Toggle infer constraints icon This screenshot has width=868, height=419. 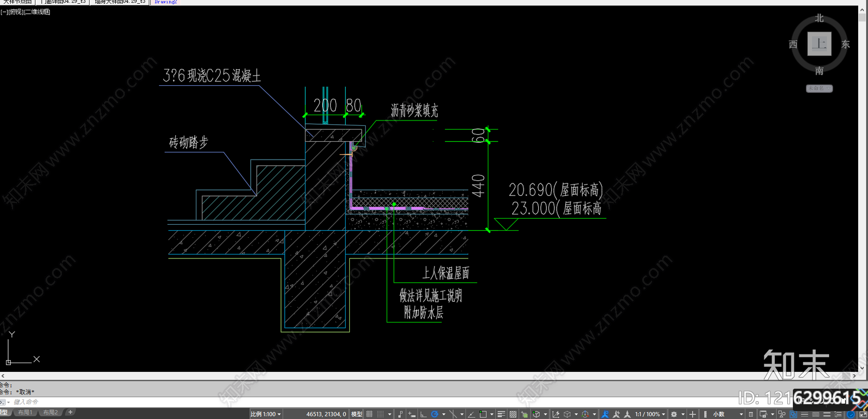click(400, 414)
